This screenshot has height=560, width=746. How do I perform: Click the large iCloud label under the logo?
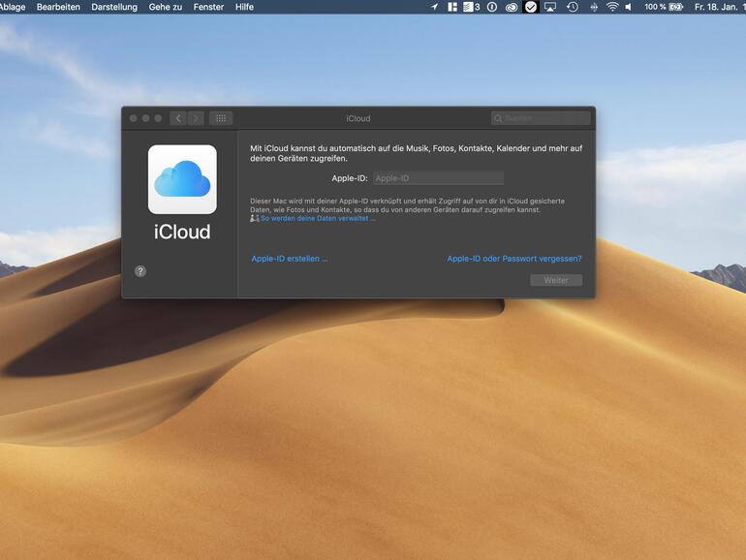182,232
